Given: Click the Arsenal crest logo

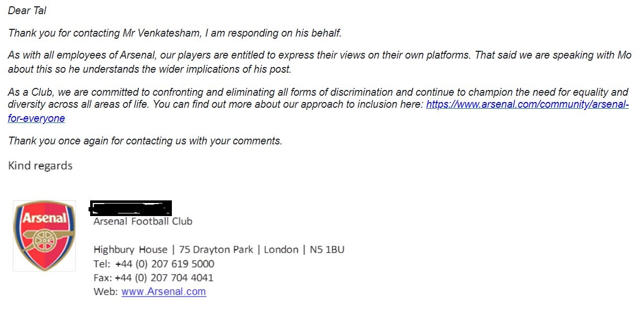Looking at the screenshot, I should coord(45,235).
